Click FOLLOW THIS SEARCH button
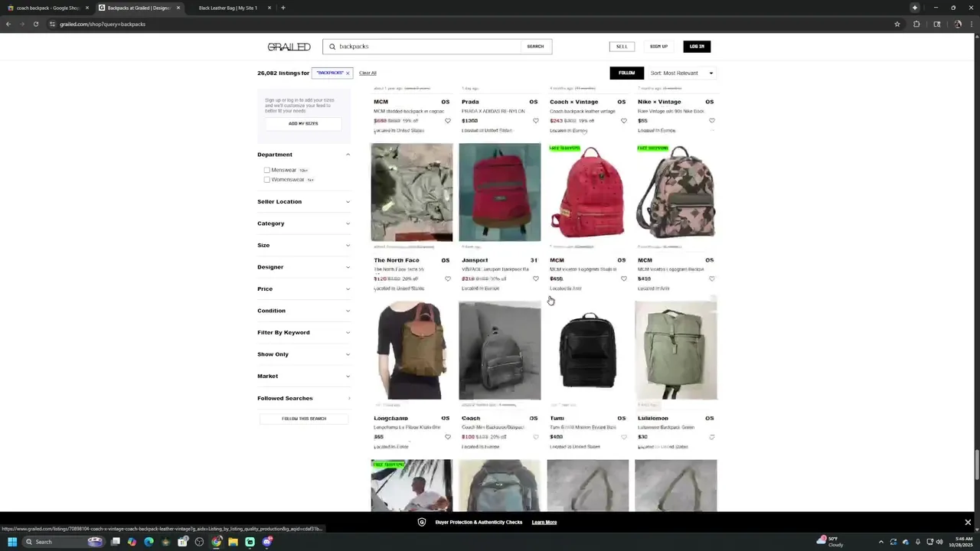Image resolution: width=980 pixels, height=551 pixels. click(304, 419)
